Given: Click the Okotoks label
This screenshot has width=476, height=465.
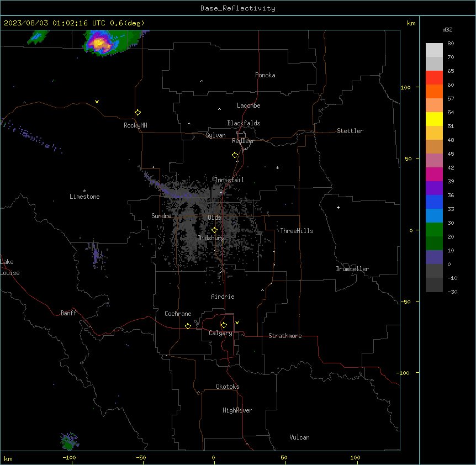Looking at the screenshot, I should [228, 387].
